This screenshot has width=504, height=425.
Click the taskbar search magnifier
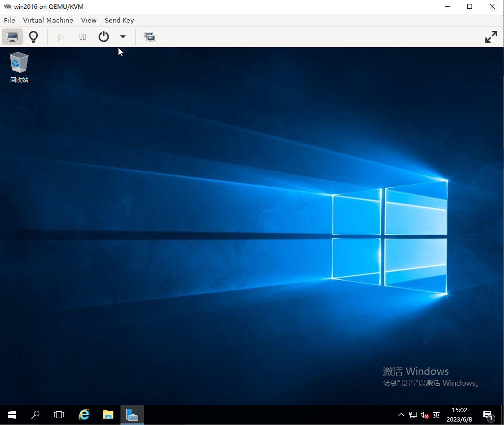point(35,415)
